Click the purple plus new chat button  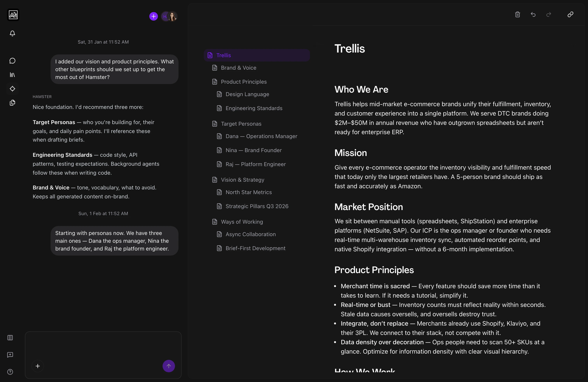[x=153, y=17]
